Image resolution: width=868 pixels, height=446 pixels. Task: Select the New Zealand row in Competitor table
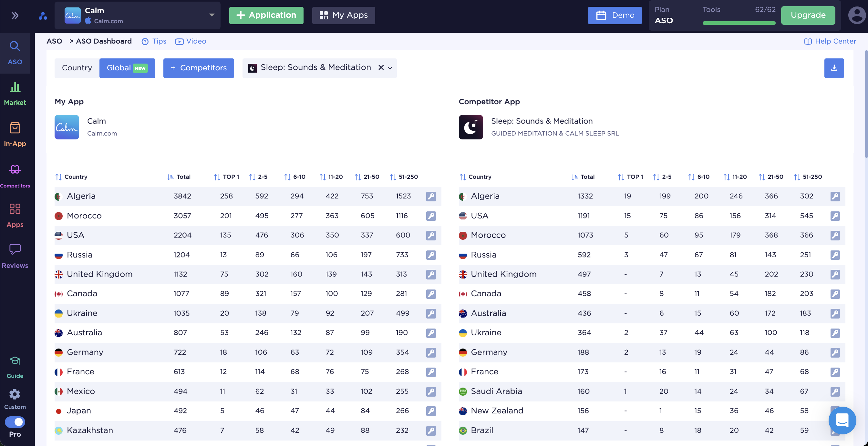[x=652, y=411]
